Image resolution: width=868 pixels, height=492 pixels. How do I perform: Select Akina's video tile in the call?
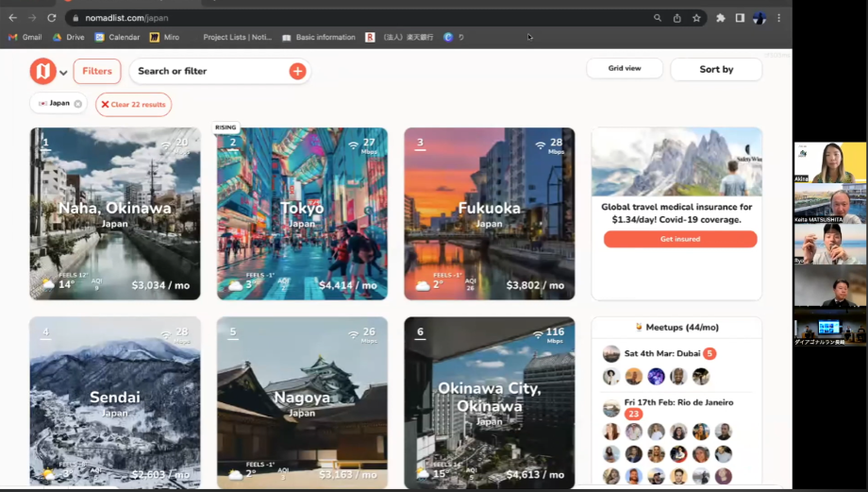coord(830,162)
